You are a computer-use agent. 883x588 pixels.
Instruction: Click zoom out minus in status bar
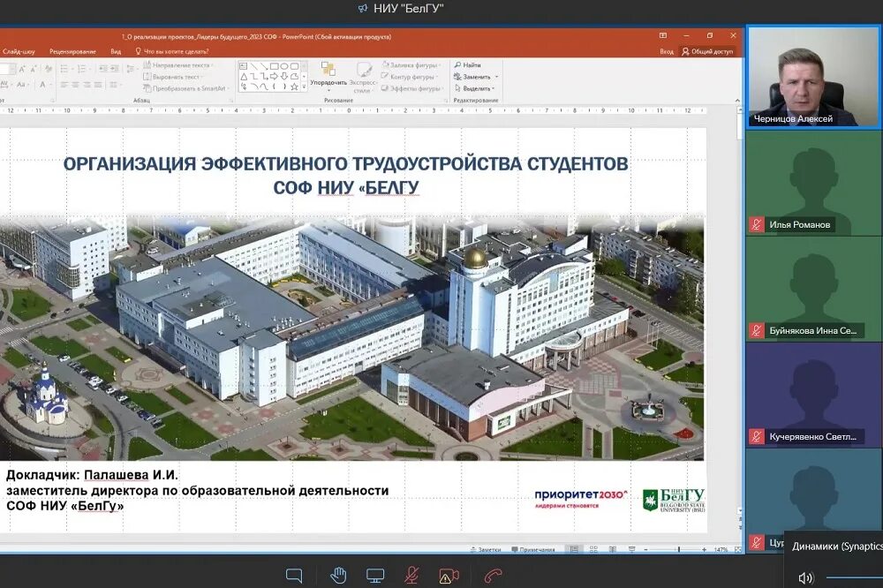(x=646, y=549)
